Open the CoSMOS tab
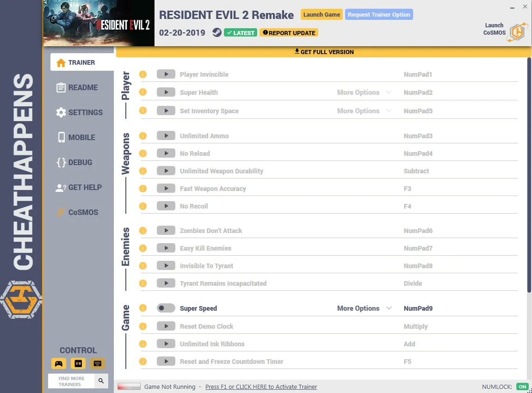The image size is (532, 393). pyautogui.click(x=77, y=212)
